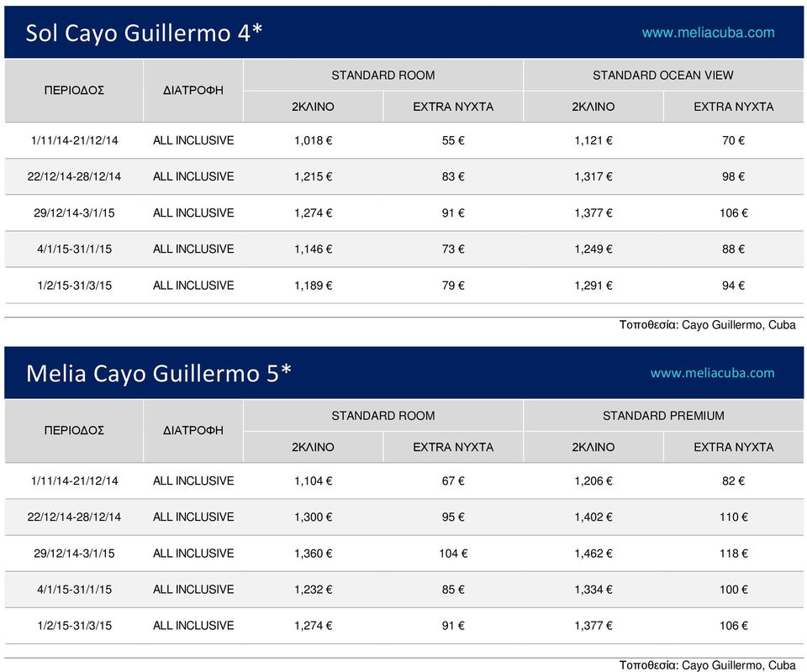Click ALL INCLUSIVE in Sol Cayo 1/11/14 row
Screen dimensions: 807x672
click(x=193, y=140)
